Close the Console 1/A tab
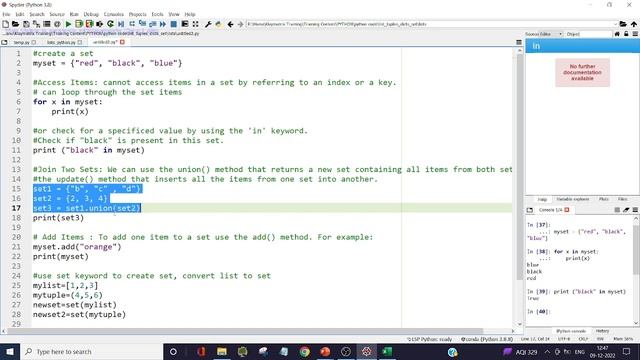The height and width of the screenshot is (360, 640). (567, 210)
